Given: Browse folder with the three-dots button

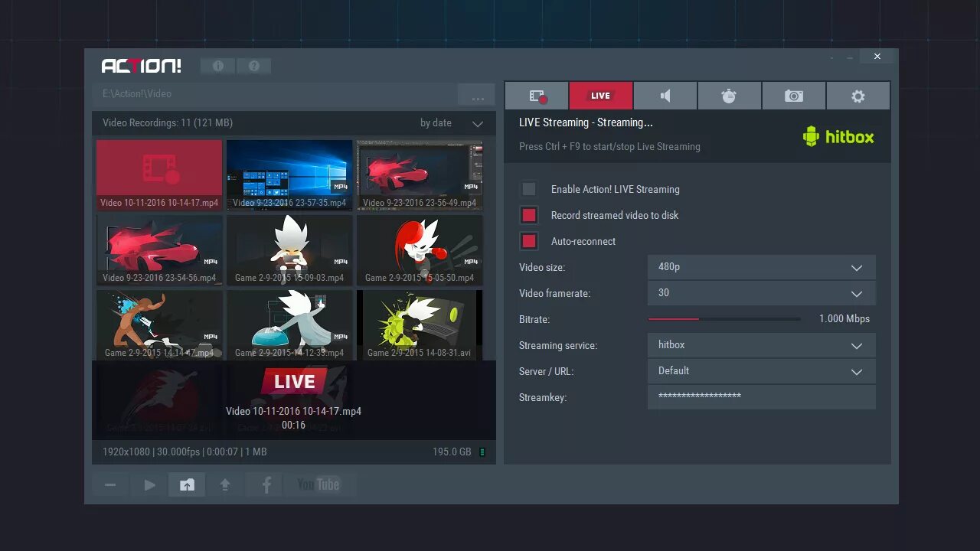Looking at the screenshot, I should (x=478, y=95).
